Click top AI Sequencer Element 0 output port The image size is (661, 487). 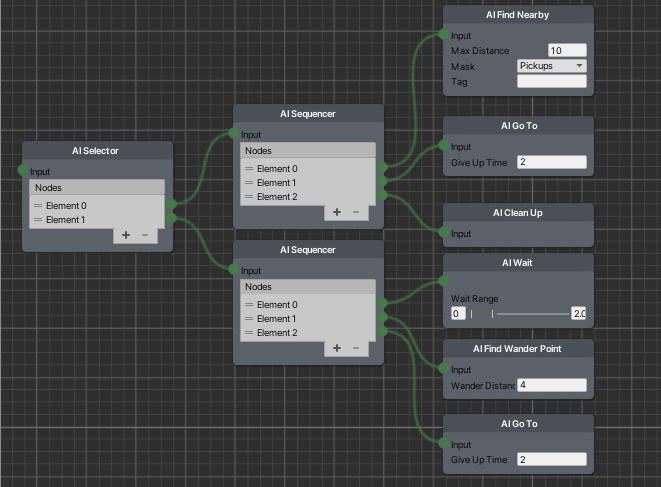pos(382,167)
